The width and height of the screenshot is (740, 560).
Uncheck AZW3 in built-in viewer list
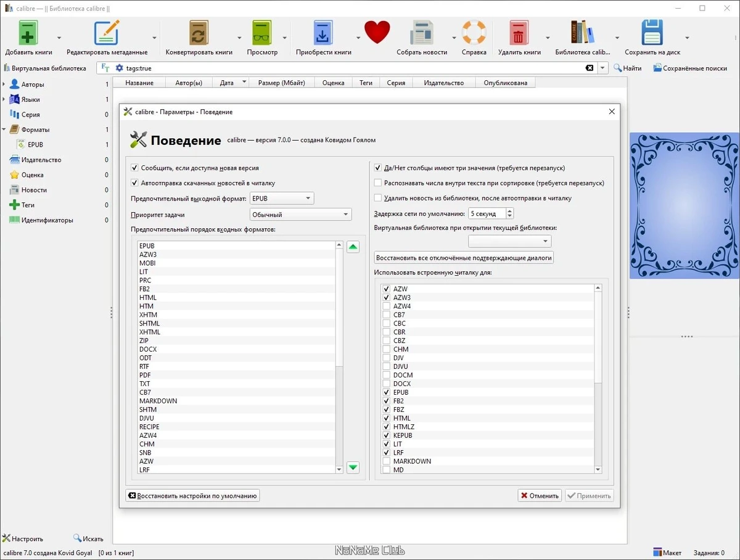pyautogui.click(x=386, y=297)
